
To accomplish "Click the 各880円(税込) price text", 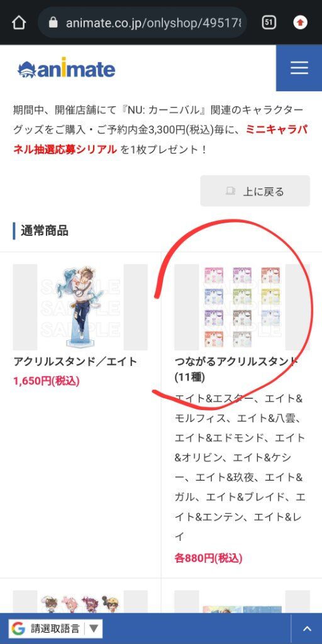I will (208, 558).
